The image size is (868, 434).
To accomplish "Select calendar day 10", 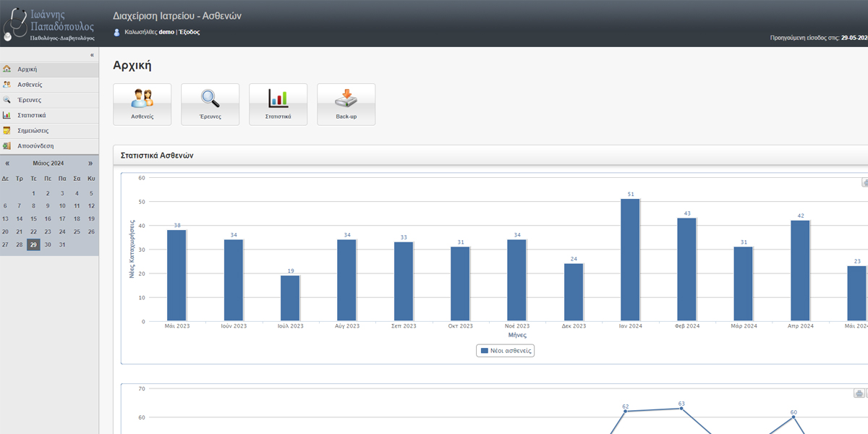I will [62, 205].
